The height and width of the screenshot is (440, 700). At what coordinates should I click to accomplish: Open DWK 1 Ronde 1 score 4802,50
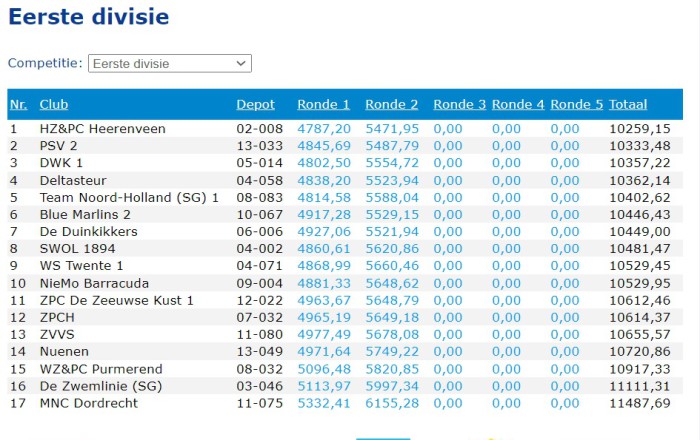(x=324, y=163)
